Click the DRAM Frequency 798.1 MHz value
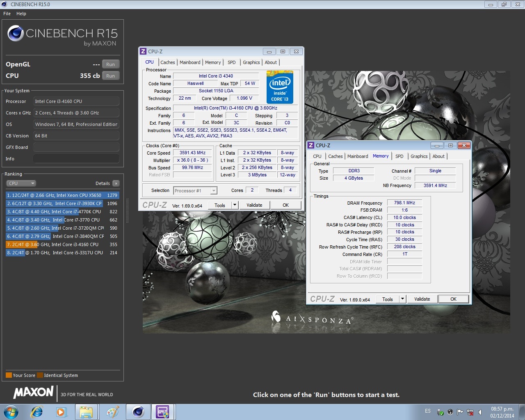The height and width of the screenshot is (420, 525). (x=404, y=203)
